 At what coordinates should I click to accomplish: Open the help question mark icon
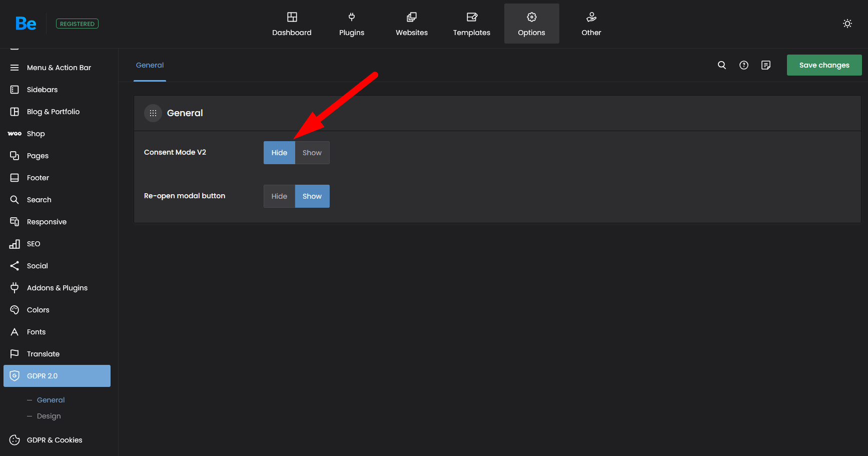(743, 65)
